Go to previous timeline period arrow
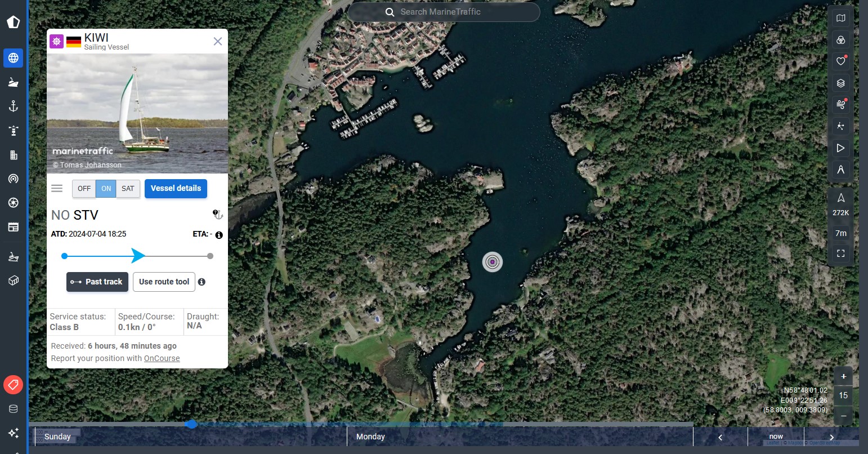The image size is (868, 454). tap(720, 437)
